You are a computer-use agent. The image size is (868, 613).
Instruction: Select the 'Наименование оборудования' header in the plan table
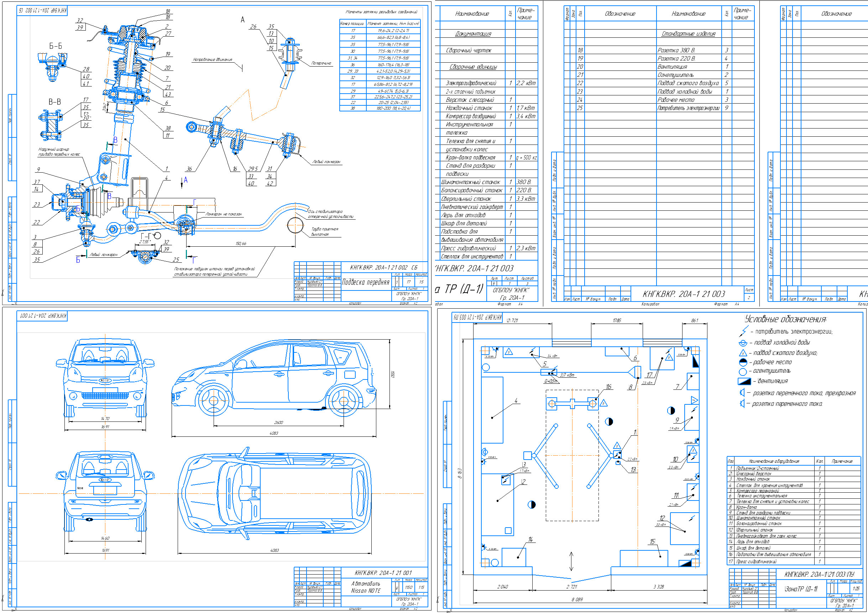(x=774, y=461)
